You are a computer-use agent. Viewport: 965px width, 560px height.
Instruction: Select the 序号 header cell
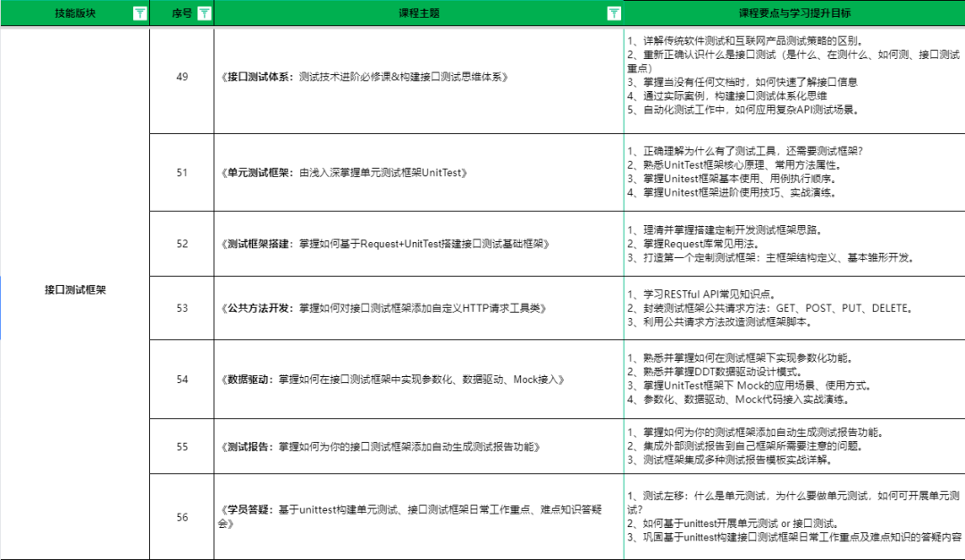pyautogui.click(x=182, y=13)
